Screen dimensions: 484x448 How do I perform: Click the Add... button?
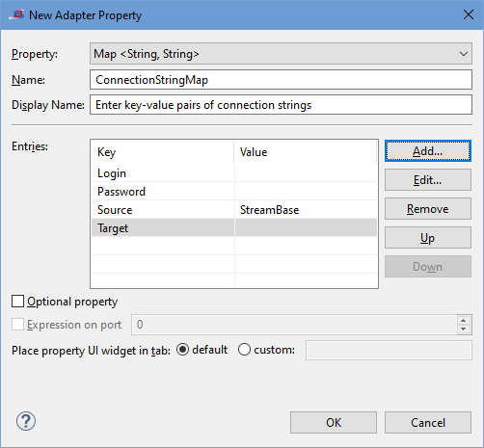coord(428,151)
